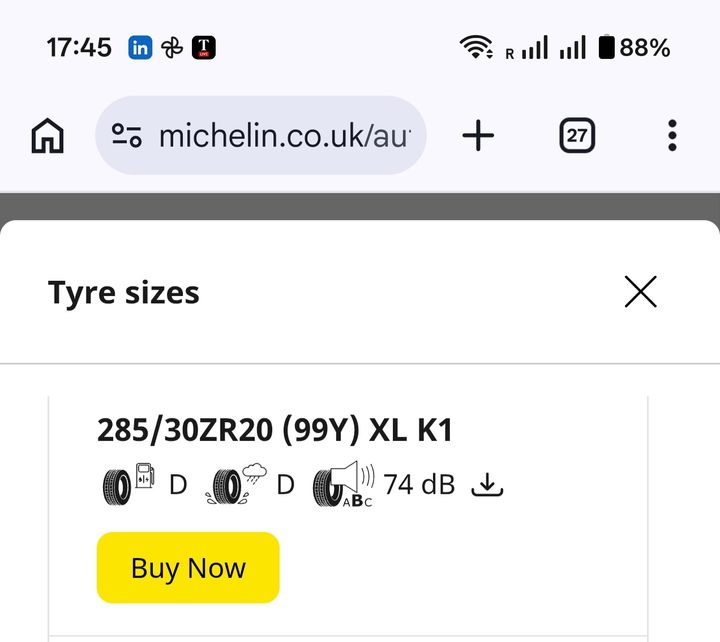Open the tab switcher showing 27 tabs

576,135
